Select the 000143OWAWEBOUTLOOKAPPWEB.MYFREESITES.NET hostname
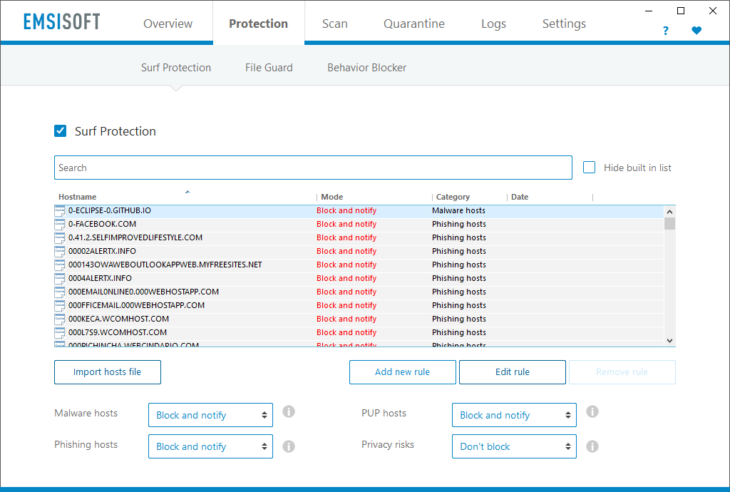The image size is (730, 492). pos(165,264)
